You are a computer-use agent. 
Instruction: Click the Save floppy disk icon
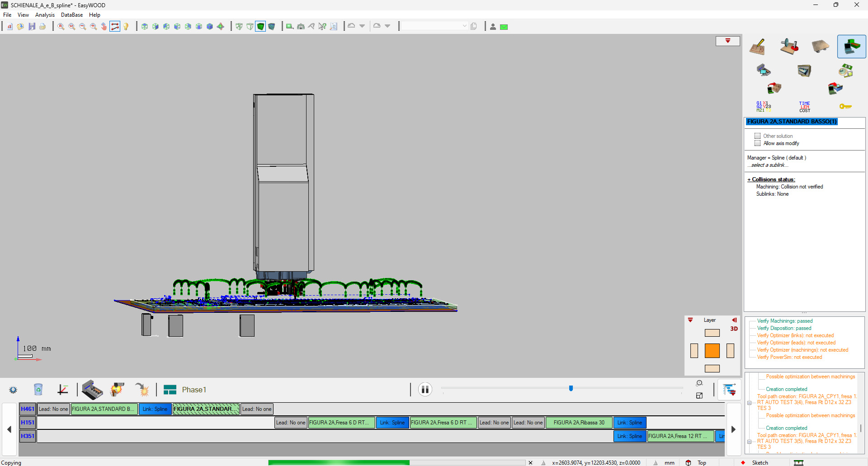click(x=32, y=27)
